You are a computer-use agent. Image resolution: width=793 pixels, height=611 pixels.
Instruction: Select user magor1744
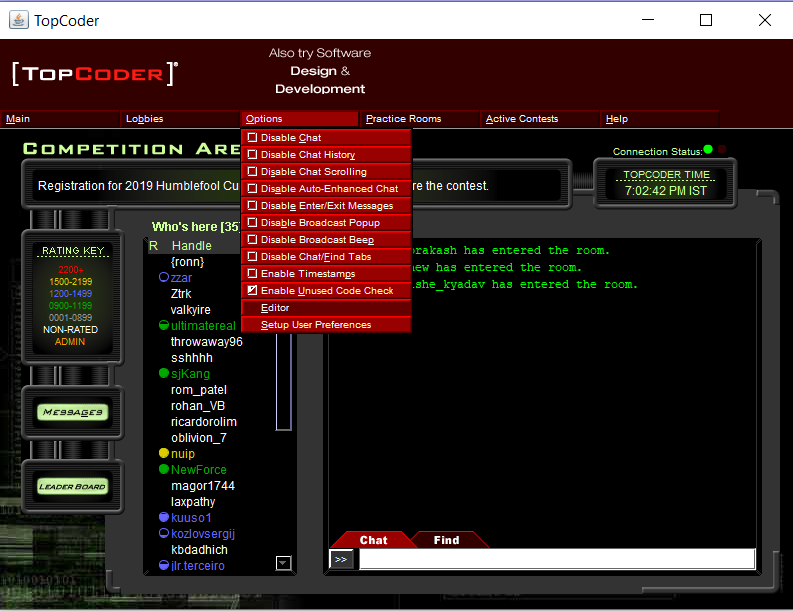click(x=203, y=486)
